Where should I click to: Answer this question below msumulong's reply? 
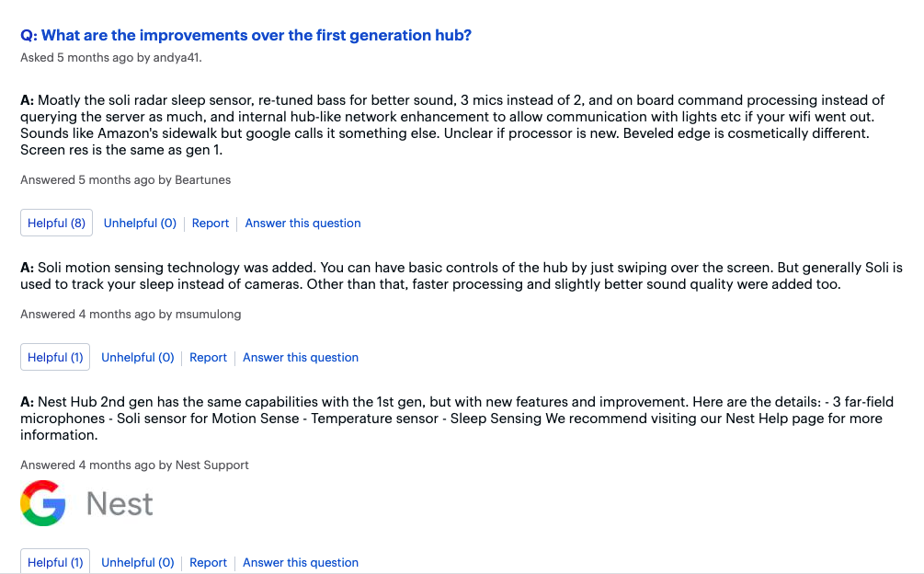click(301, 358)
